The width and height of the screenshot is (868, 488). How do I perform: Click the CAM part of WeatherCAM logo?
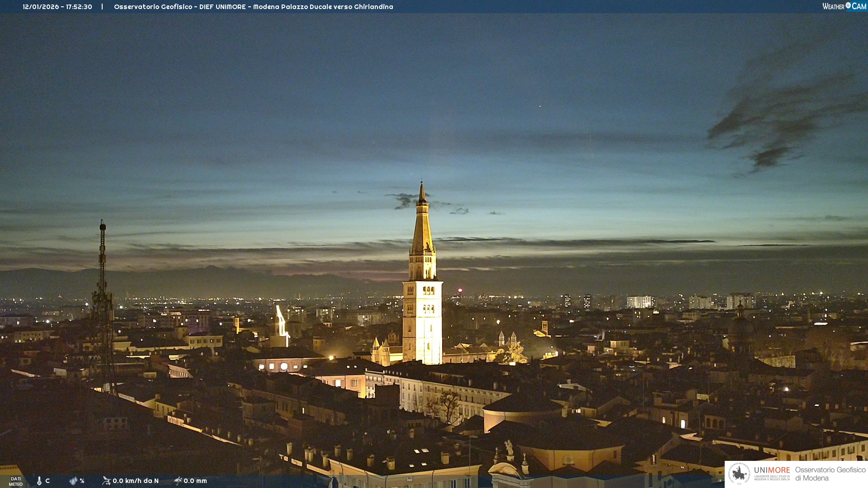point(859,6)
